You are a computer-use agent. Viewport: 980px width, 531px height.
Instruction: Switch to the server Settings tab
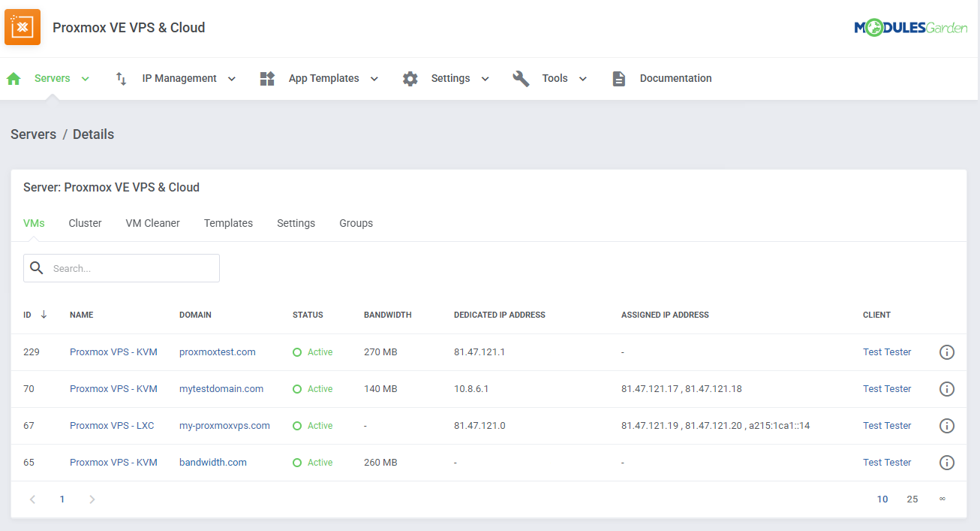click(296, 223)
